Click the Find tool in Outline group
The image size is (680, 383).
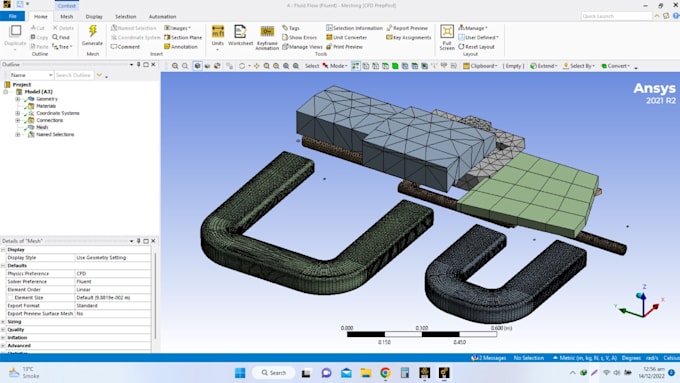[61, 37]
